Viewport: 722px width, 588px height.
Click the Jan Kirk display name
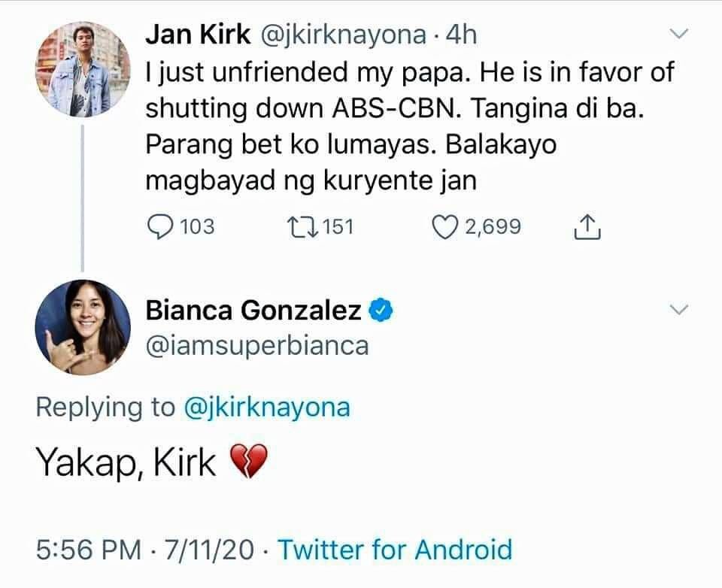pyautogui.click(x=198, y=34)
